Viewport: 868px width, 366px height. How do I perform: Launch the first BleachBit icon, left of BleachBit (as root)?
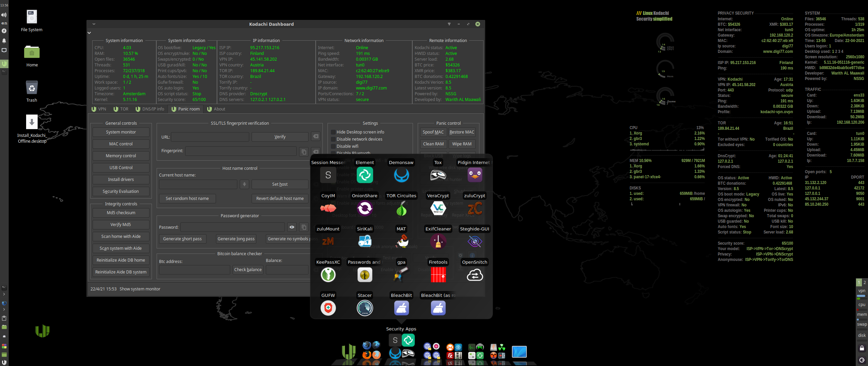[x=401, y=308]
